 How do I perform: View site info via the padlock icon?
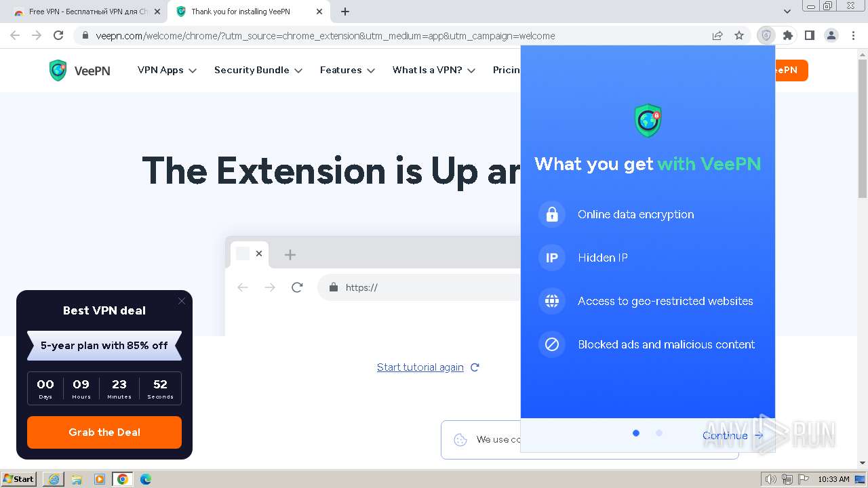85,36
